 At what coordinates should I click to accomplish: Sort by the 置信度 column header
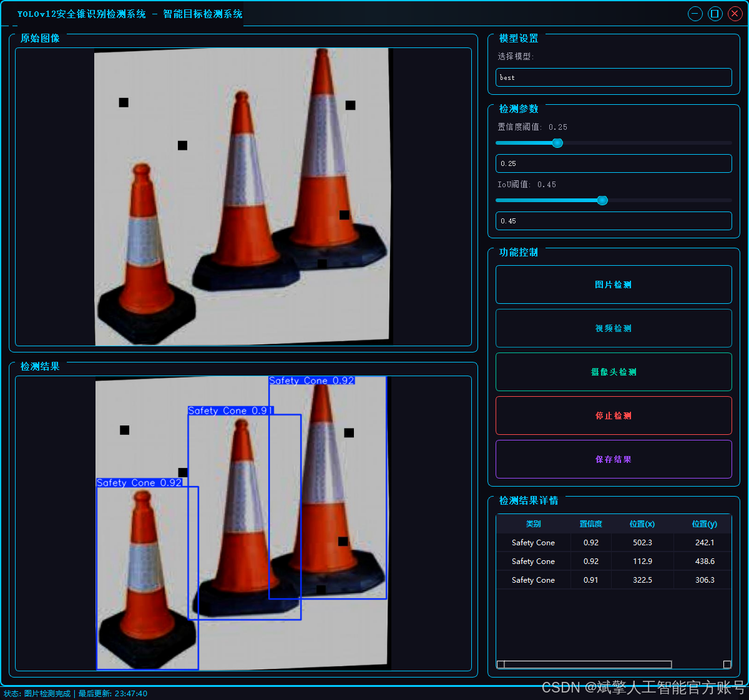coord(590,524)
